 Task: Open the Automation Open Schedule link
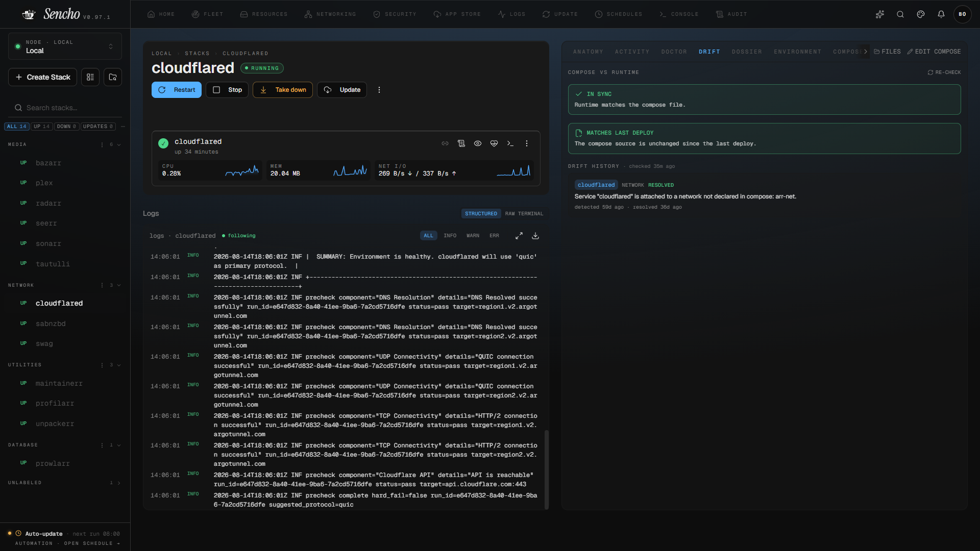pos(67,543)
